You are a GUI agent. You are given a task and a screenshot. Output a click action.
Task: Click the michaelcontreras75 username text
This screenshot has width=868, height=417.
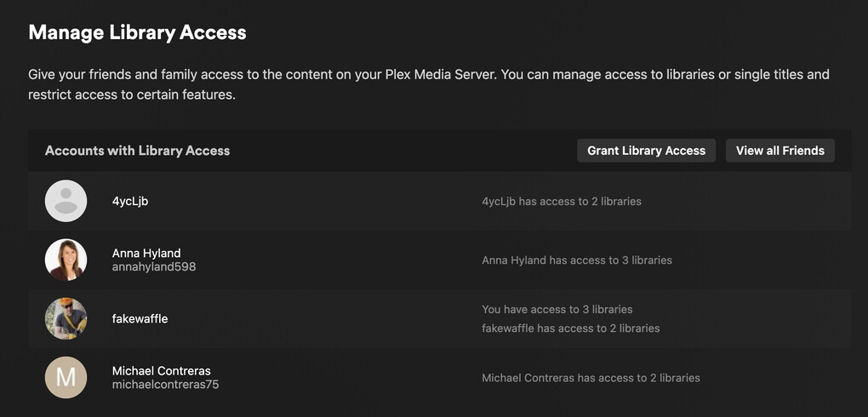[165, 385]
